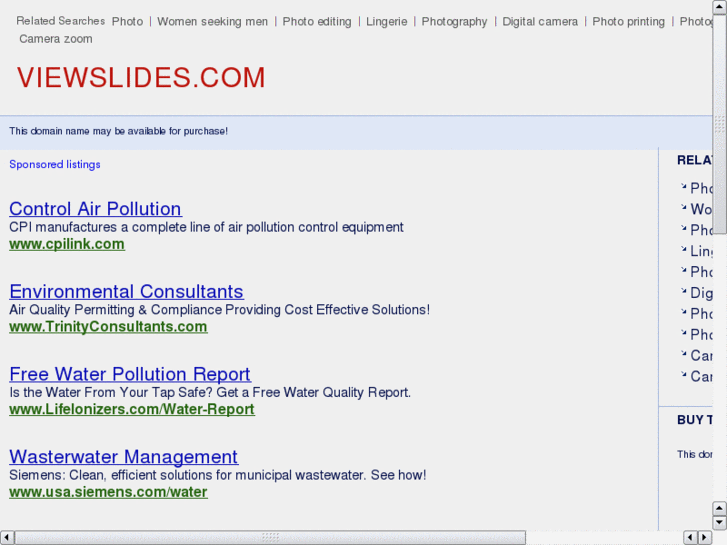Click the Related Searches label
This screenshot has height=545, width=727.
point(61,21)
